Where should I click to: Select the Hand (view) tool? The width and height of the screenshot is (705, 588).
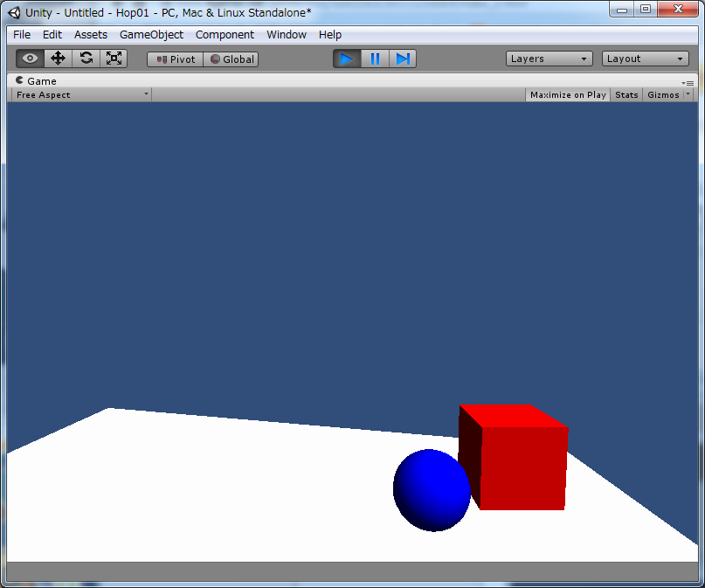pyautogui.click(x=30, y=59)
